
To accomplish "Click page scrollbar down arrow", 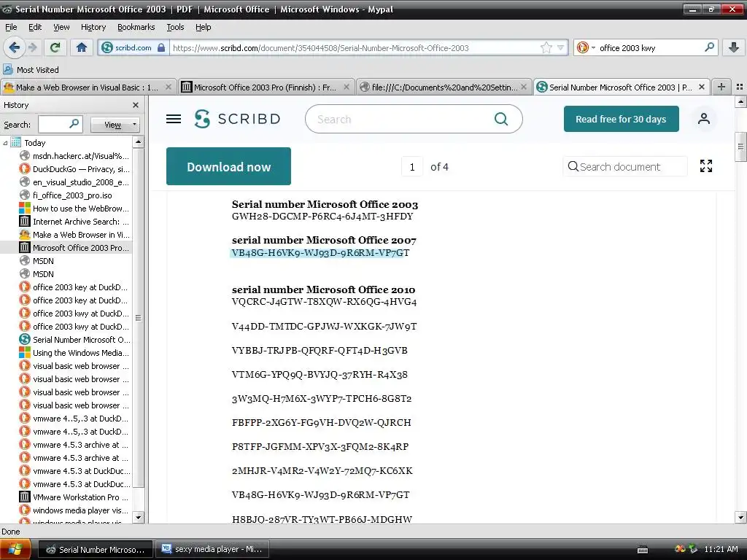I will tap(740, 518).
